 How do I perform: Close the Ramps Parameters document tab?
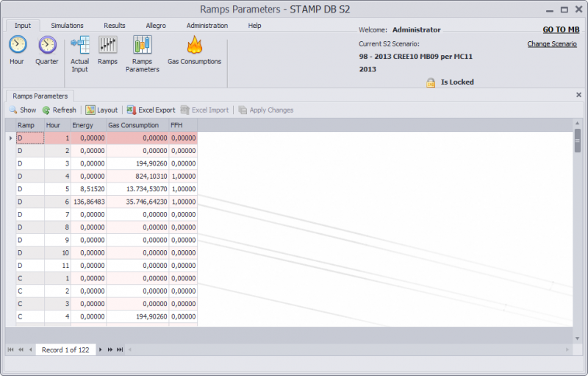[x=578, y=95]
